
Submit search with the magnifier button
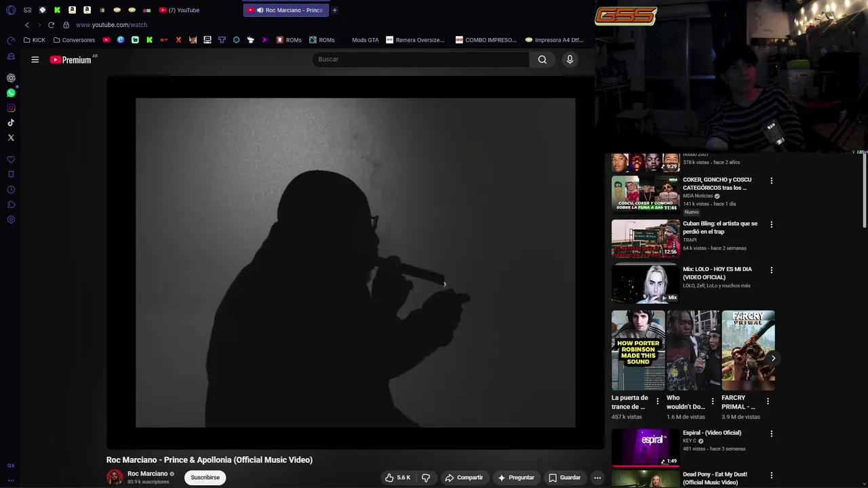(542, 60)
